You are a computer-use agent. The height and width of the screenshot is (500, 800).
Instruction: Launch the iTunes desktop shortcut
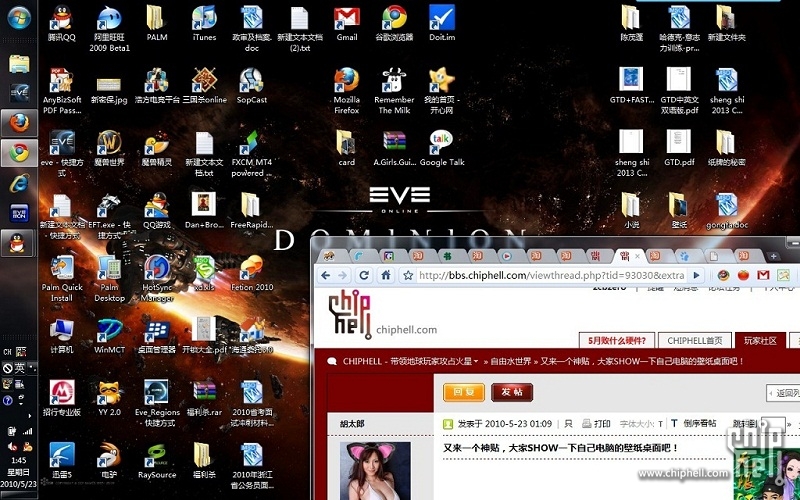205,23
